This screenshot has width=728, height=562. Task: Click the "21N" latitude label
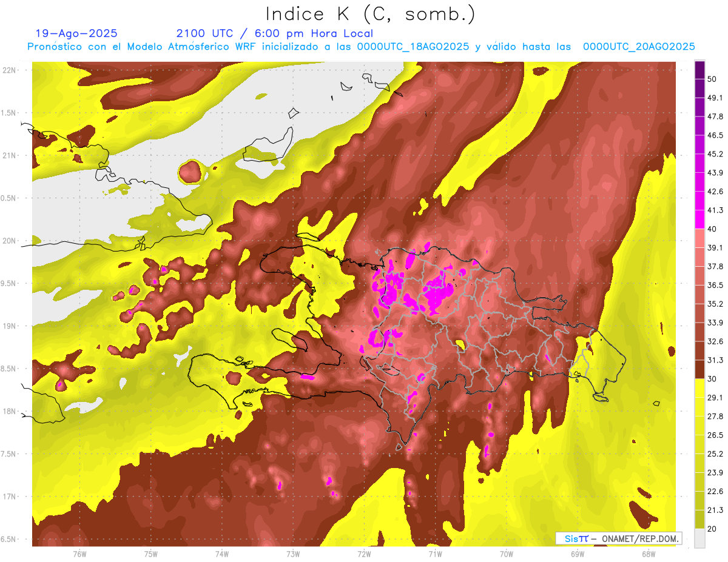9,155
